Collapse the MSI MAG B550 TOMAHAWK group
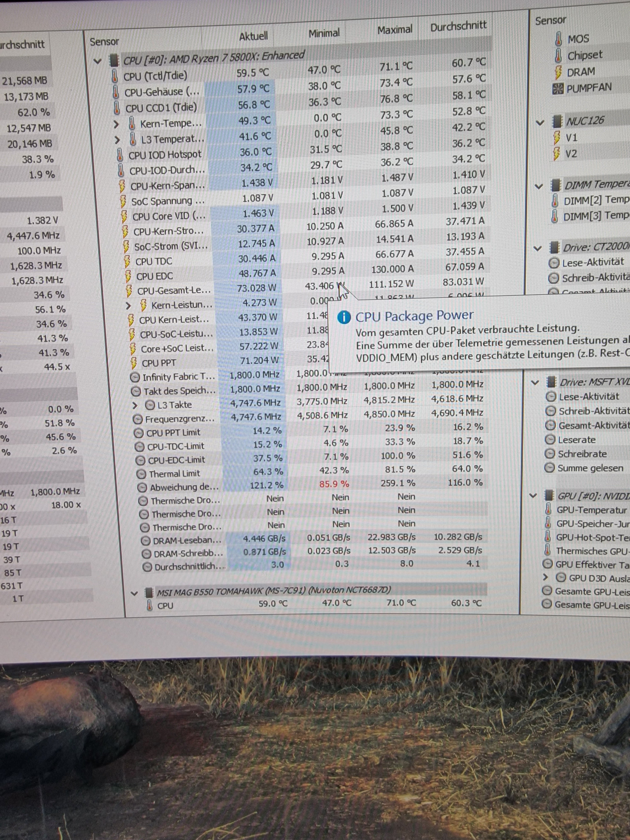This screenshot has height=840, width=630. (x=134, y=593)
